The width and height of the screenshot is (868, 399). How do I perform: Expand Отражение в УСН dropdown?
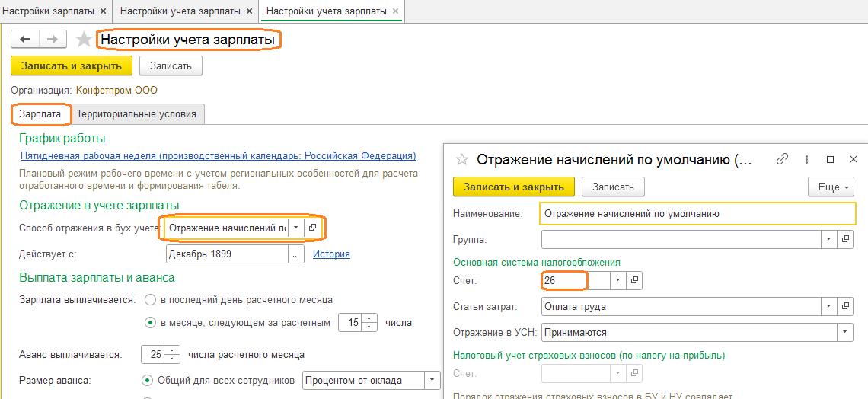click(845, 333)
